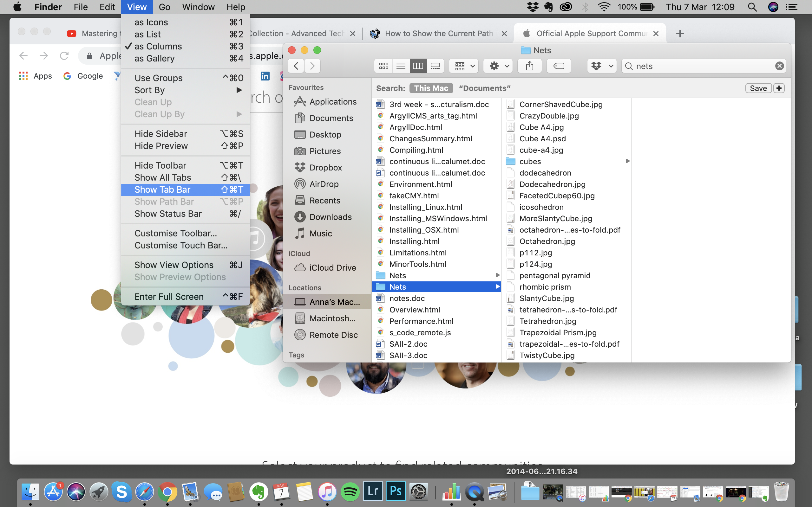Go back with Finder back arrow

(296, 66)
